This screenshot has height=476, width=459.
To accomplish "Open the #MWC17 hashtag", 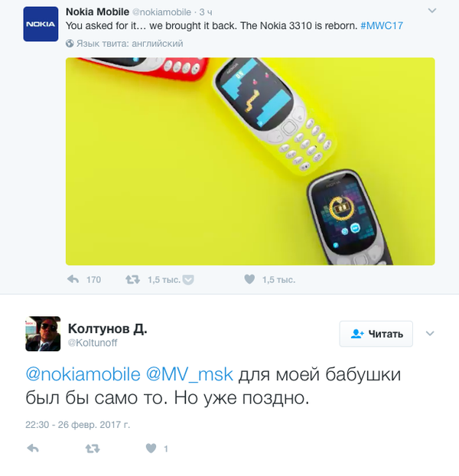I will (x=382, y=26).
